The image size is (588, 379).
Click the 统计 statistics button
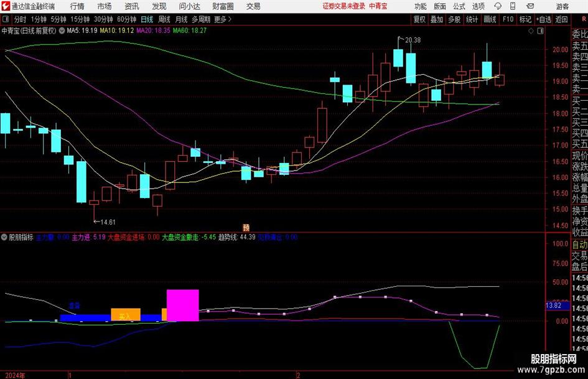[x=472, y=19]
